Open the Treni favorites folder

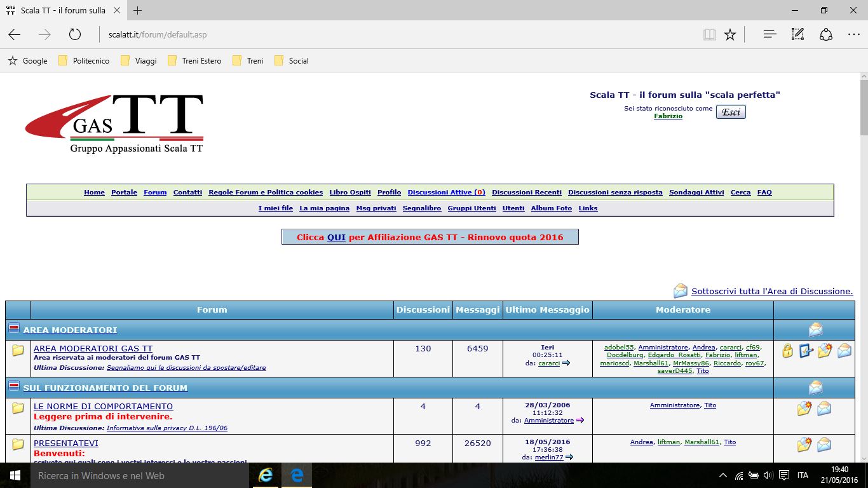point(248,61)
